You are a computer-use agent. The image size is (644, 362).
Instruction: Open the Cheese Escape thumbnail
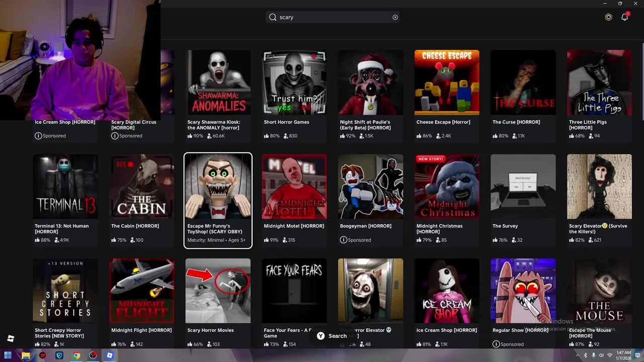tap(447, 82)
